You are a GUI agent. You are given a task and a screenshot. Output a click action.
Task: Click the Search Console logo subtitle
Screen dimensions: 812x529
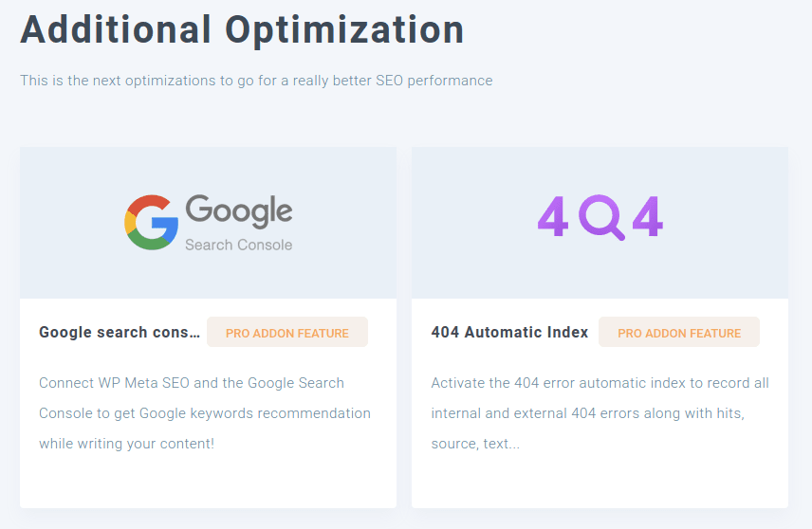239,245
